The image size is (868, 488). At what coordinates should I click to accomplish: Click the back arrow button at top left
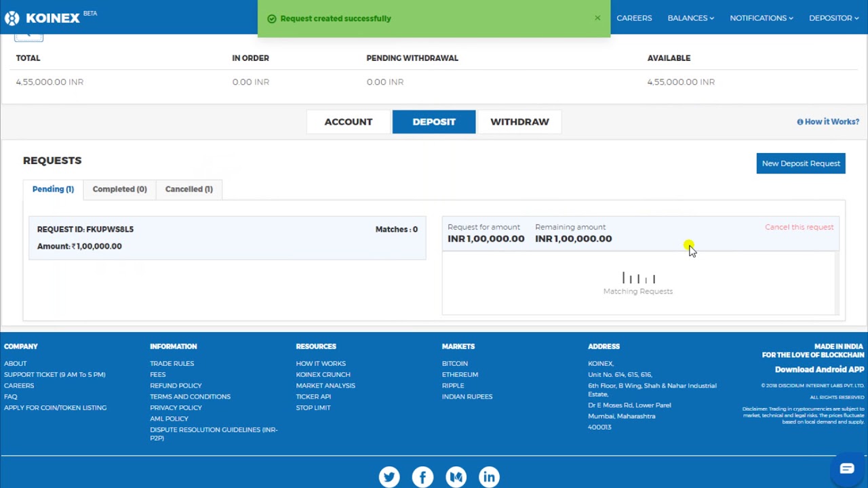28,37
